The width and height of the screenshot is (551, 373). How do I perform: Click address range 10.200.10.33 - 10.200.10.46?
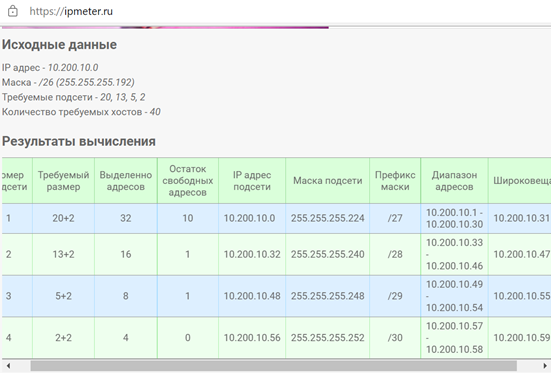pyautogui.click(x=454, y=254)
